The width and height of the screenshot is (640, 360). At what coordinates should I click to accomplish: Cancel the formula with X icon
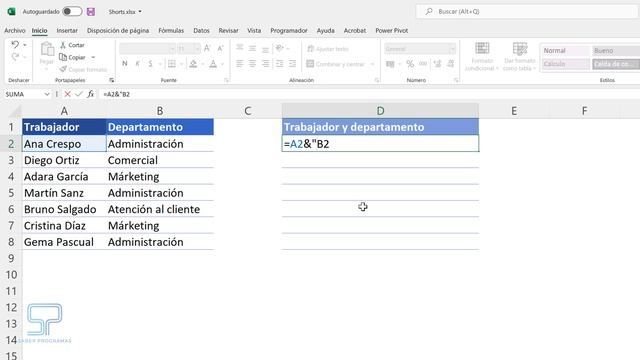(x=67, y=94)
